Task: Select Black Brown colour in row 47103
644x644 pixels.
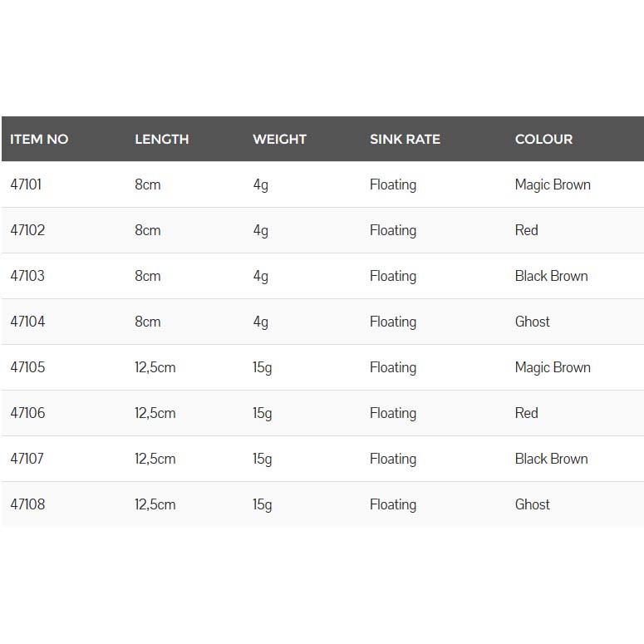Action: pos(551,276)
